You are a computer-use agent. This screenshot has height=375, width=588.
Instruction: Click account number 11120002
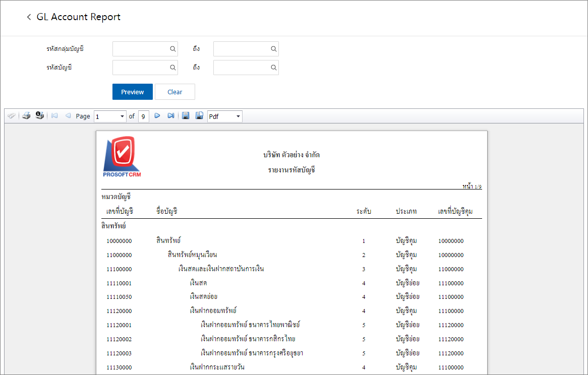coord(119,339)
